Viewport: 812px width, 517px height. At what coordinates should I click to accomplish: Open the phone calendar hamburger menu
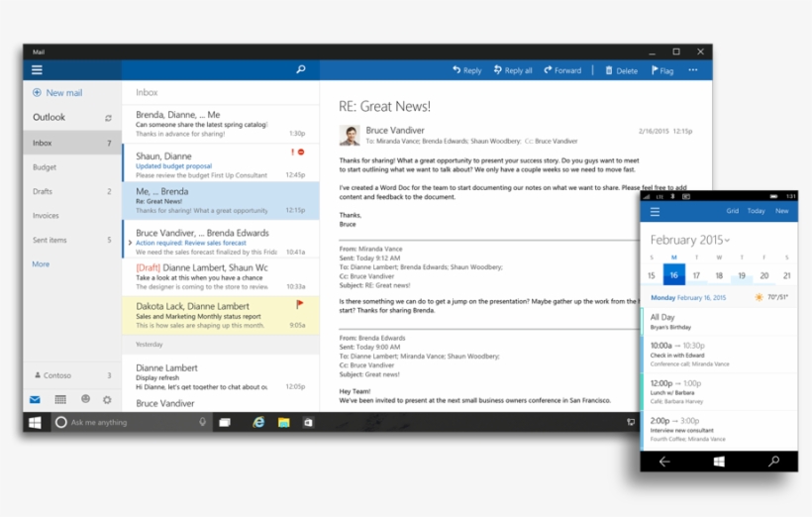(x=655, y=211)
